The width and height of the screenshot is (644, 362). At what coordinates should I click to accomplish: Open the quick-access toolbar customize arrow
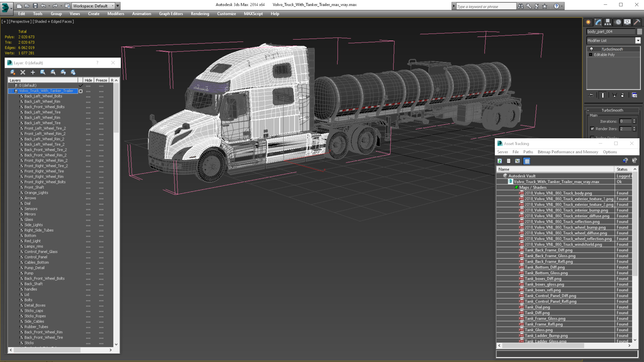click(x=118, y=6)
